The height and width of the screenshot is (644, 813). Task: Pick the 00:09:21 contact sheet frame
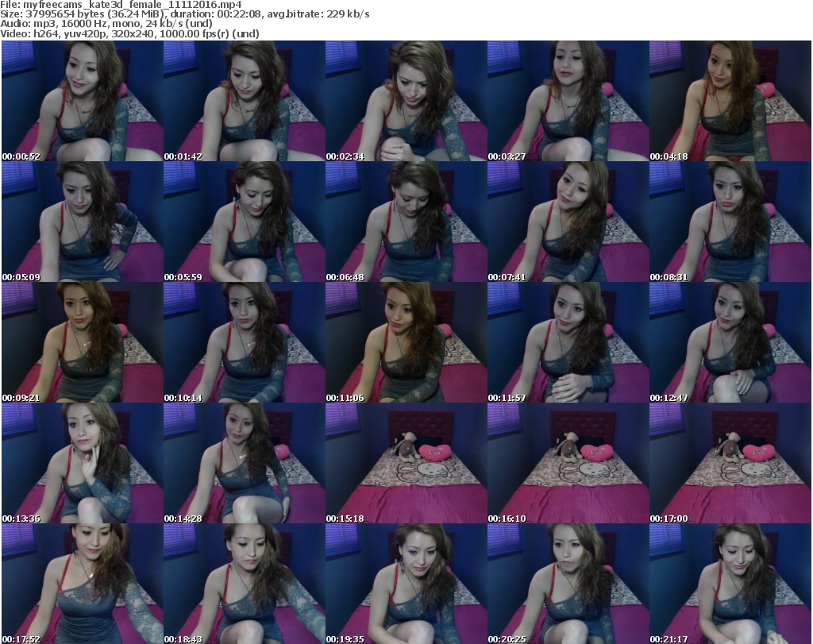coord(83,343)
